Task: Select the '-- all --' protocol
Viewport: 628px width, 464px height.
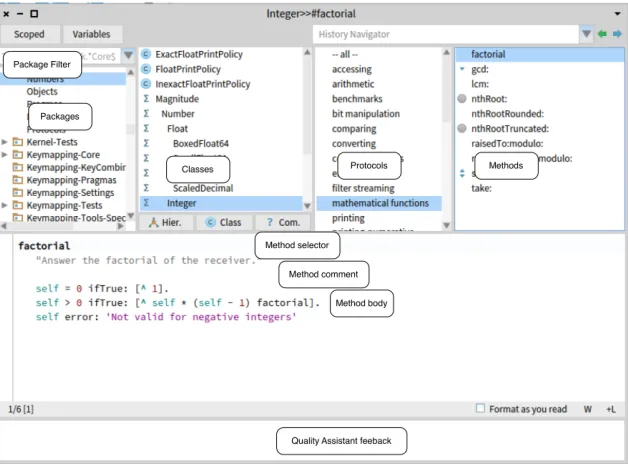Action: [345, 54]
